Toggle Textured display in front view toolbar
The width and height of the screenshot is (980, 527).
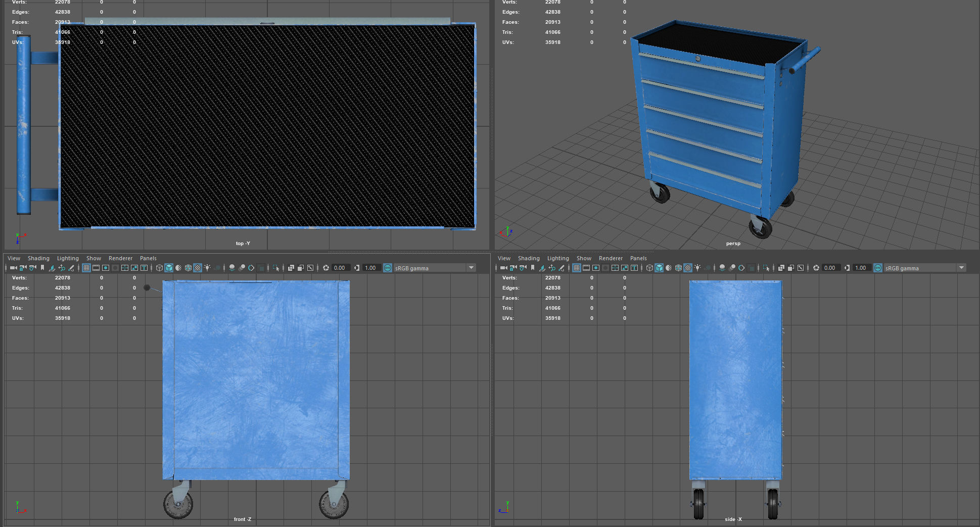pos(198,268)
